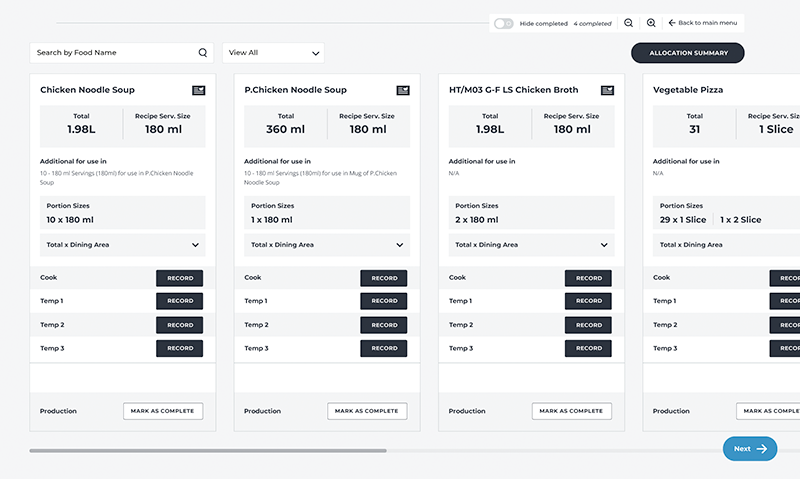The image size is (800, 479).
Task: Click the back arrow beside Back to main menu
Action: click(672, 23)
